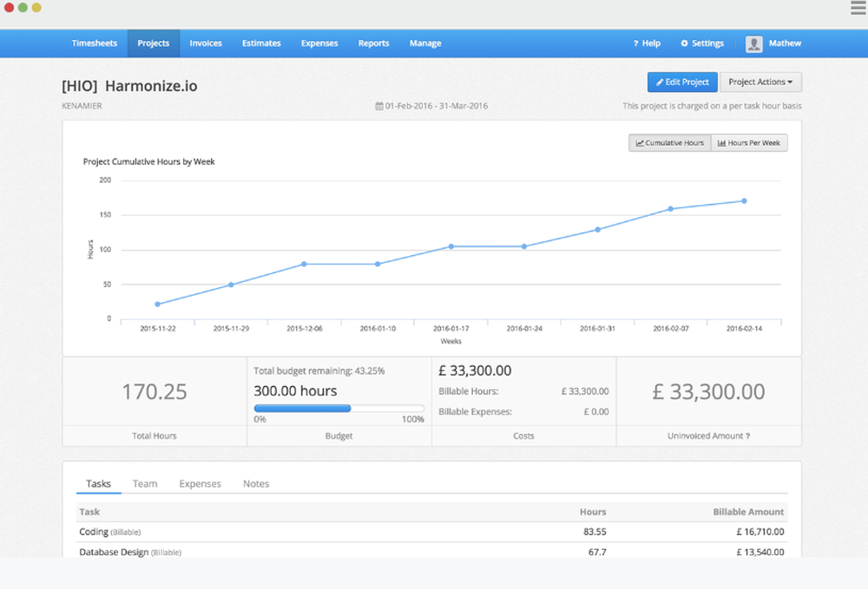Open the Timesheets menu
This screenshot has width=868, height=589.
coord(94,43)
